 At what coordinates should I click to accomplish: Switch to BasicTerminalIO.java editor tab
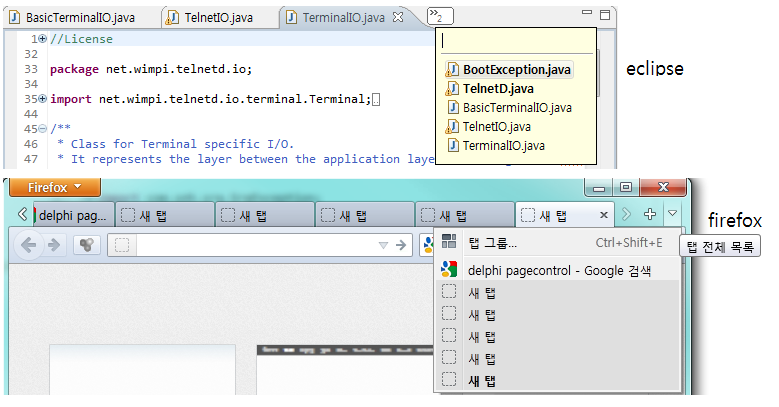point(76,18)
